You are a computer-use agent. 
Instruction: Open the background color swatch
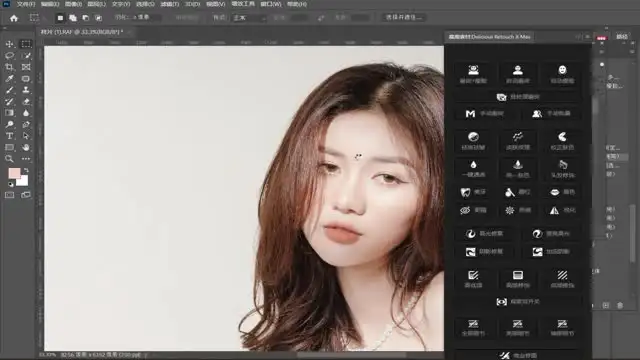pyautogui.click(x=23, y=181)
